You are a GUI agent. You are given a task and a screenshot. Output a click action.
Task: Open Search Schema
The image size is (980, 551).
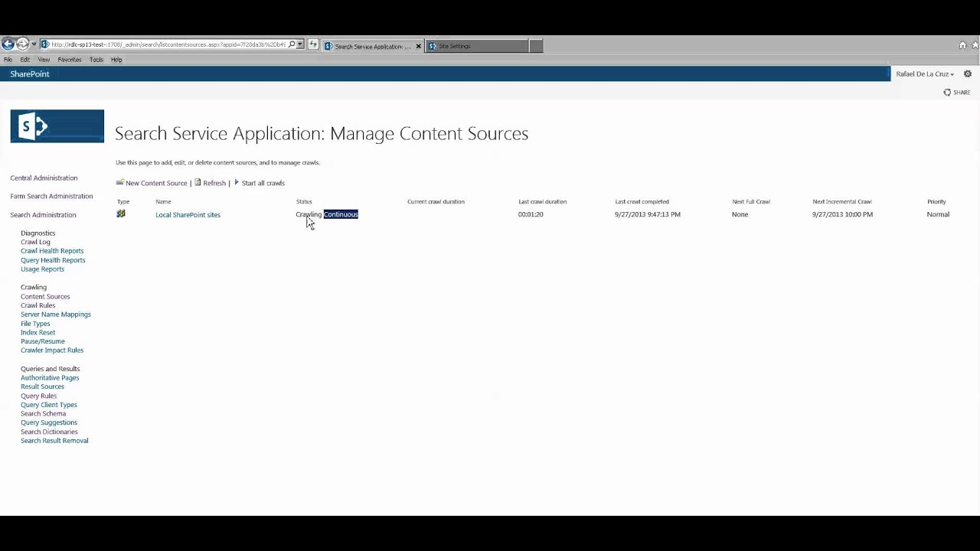[43, 414]
